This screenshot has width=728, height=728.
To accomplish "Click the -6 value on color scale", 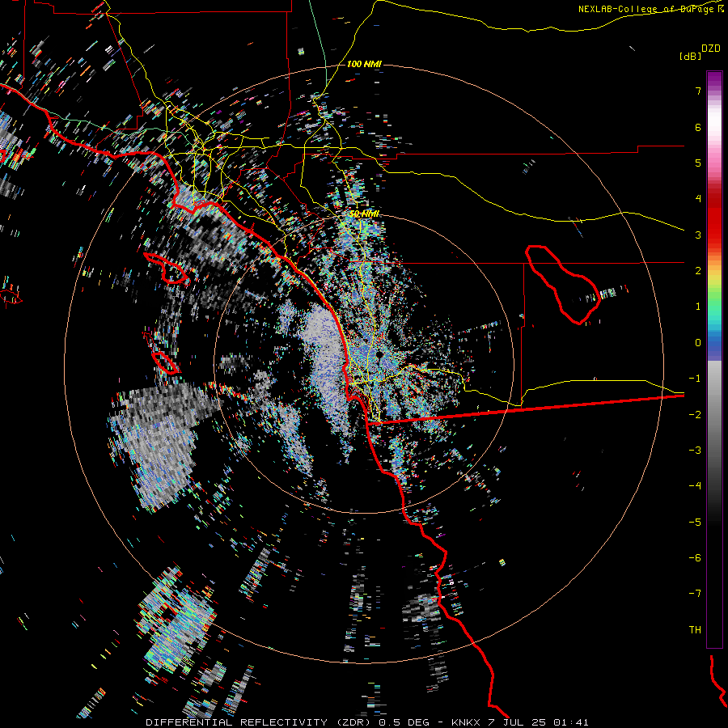I will (x=695, y=557).
